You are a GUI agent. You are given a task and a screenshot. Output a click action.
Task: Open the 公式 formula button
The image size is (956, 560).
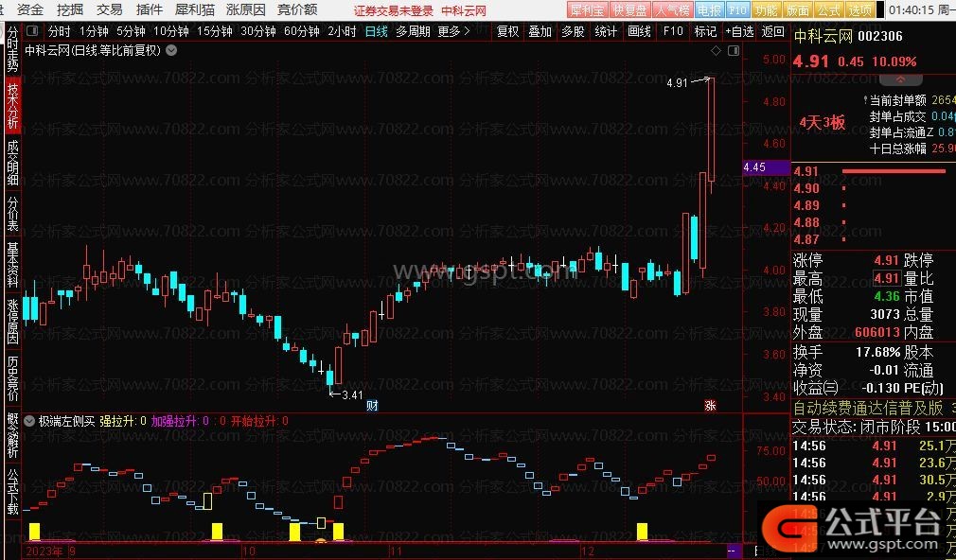pyautogui.click(x=829, y=10)
